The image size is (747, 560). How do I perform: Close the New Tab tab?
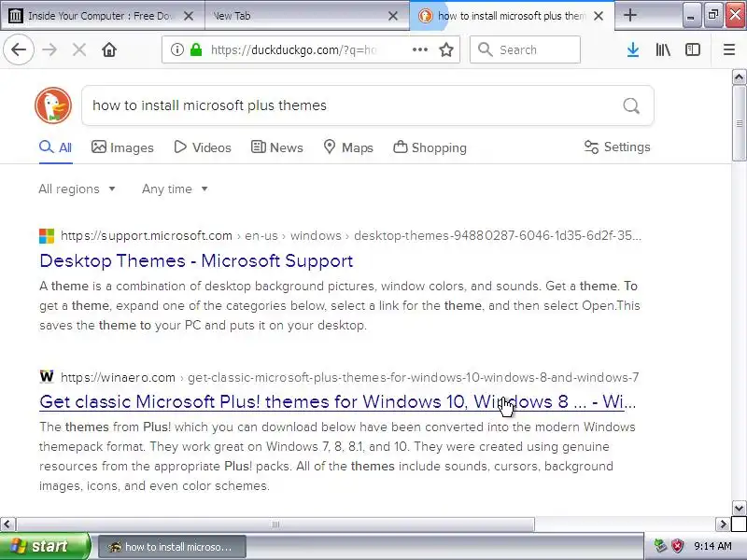pyautogui.click(x=393, y=16)
